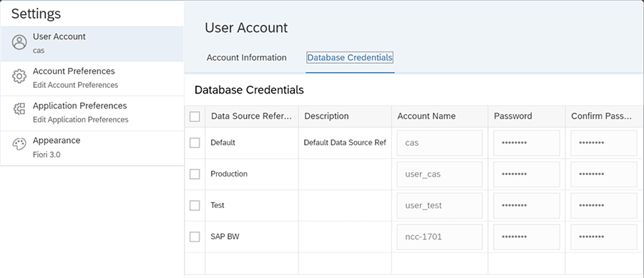
Task: Click the Account Name column header
Action: click(x=440, y=116)
